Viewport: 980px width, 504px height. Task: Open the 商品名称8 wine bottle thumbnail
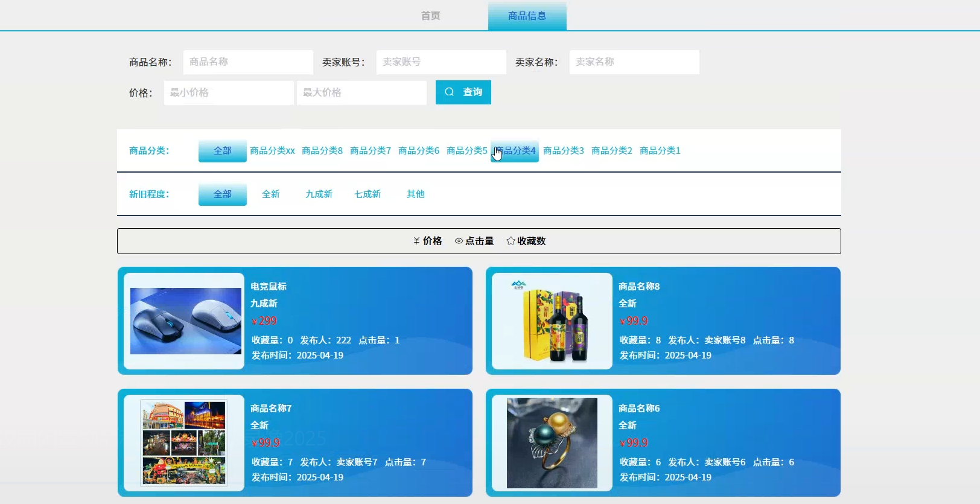552,321
